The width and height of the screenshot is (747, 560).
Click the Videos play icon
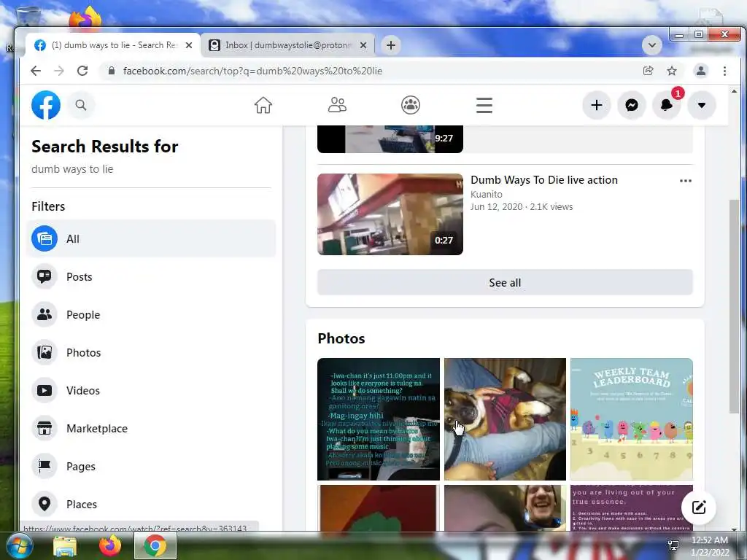[44, 391]
